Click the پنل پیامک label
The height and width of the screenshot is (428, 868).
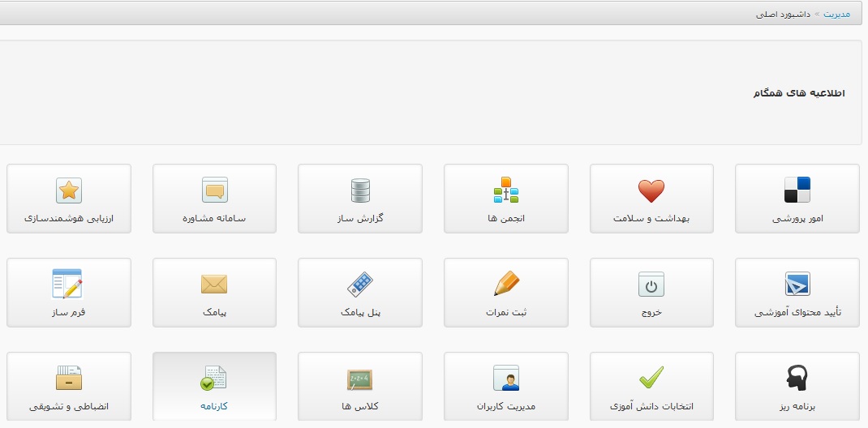360,312
